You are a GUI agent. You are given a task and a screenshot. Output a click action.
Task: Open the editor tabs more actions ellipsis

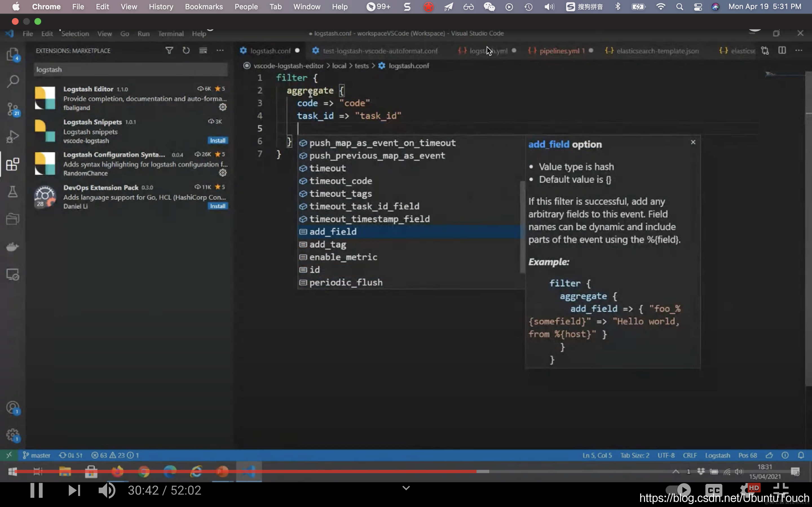tap(798, 50)
